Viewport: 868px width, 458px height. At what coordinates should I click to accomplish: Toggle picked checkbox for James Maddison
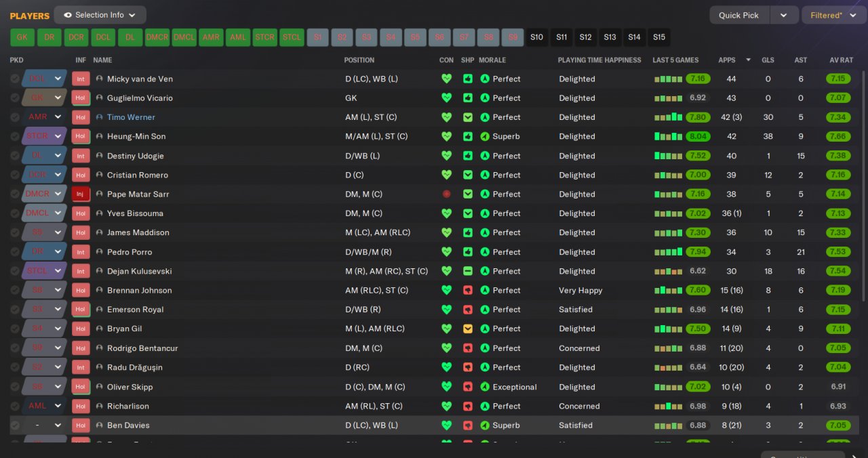(15, 232)
